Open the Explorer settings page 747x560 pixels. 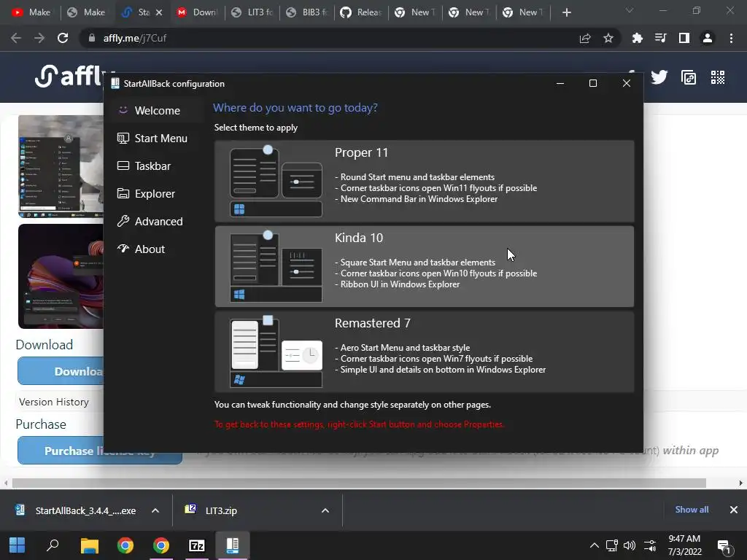click(x=155, y=193)
